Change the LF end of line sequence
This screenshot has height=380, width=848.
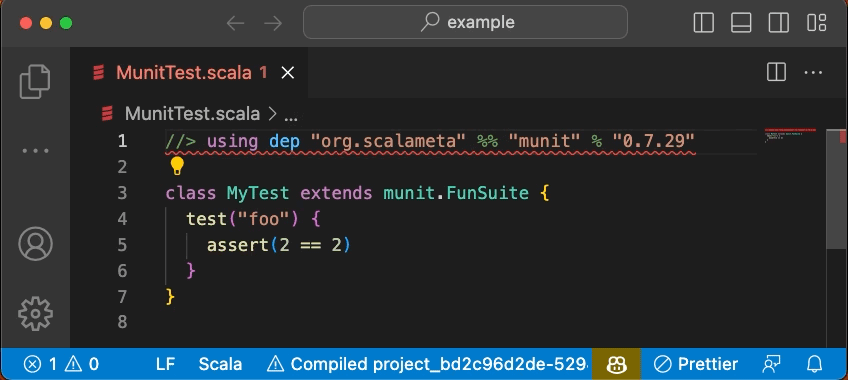click(x=165, y=364)
